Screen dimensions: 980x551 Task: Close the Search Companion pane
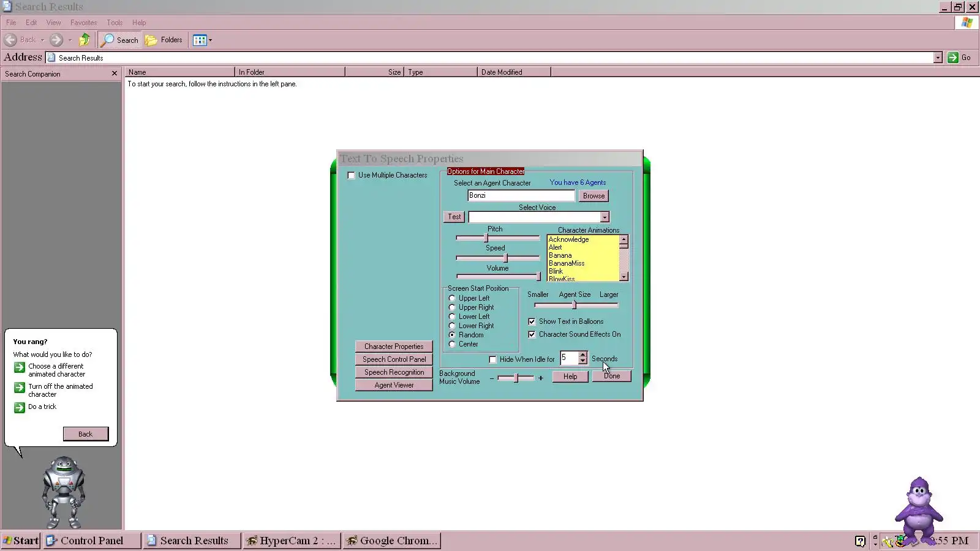(114, 73)
